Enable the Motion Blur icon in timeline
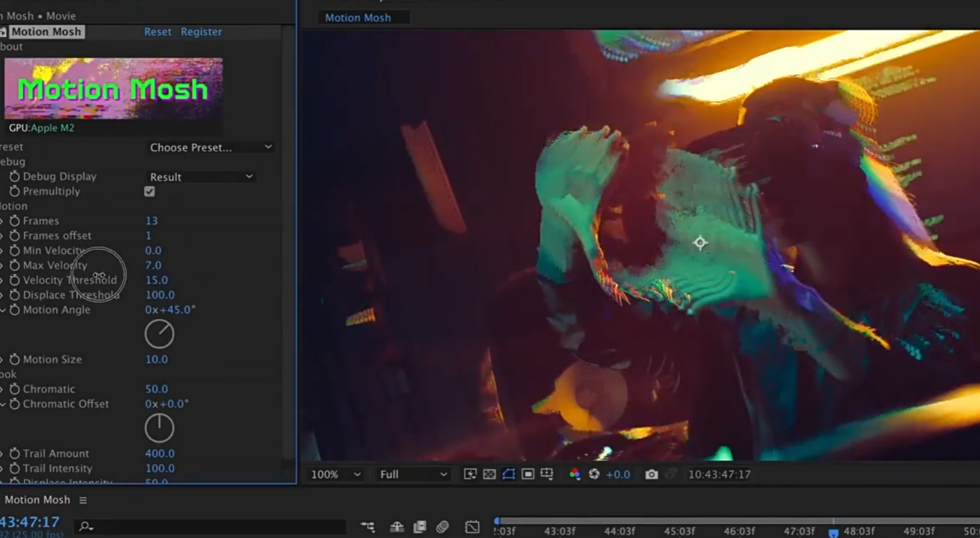The height and width of the screenshot is (538, 980). pos(442,527)
